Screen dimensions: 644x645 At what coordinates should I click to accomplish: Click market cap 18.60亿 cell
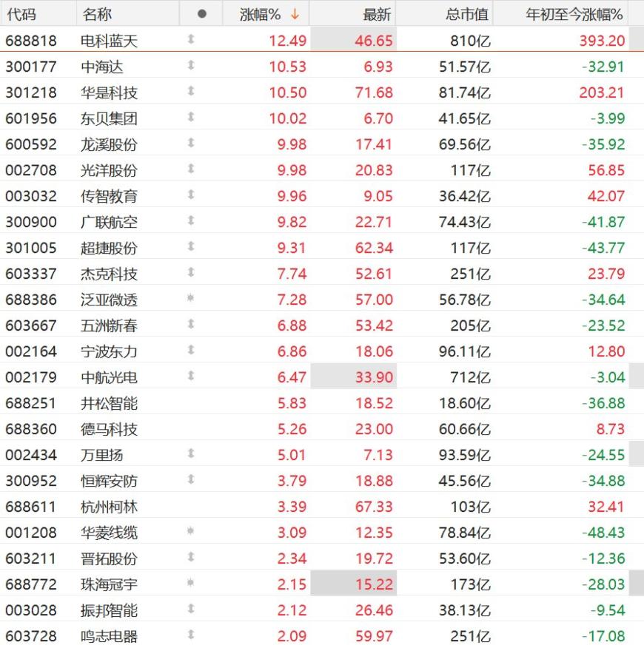point(465,404)
